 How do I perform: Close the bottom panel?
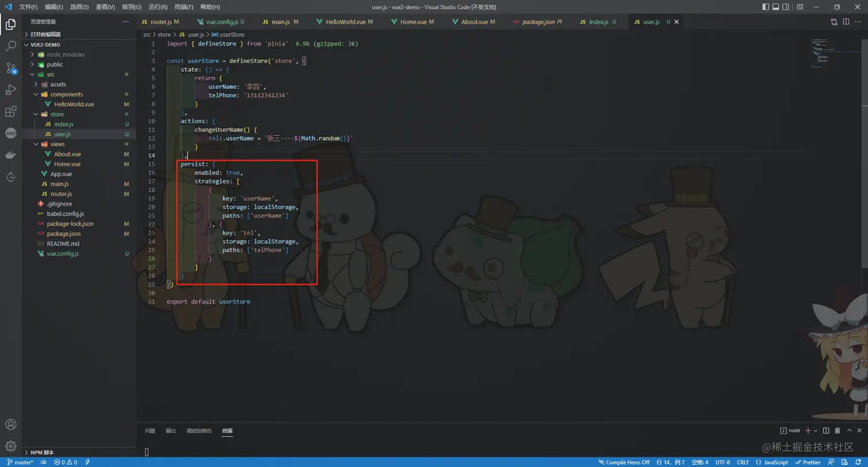[859, 430]
